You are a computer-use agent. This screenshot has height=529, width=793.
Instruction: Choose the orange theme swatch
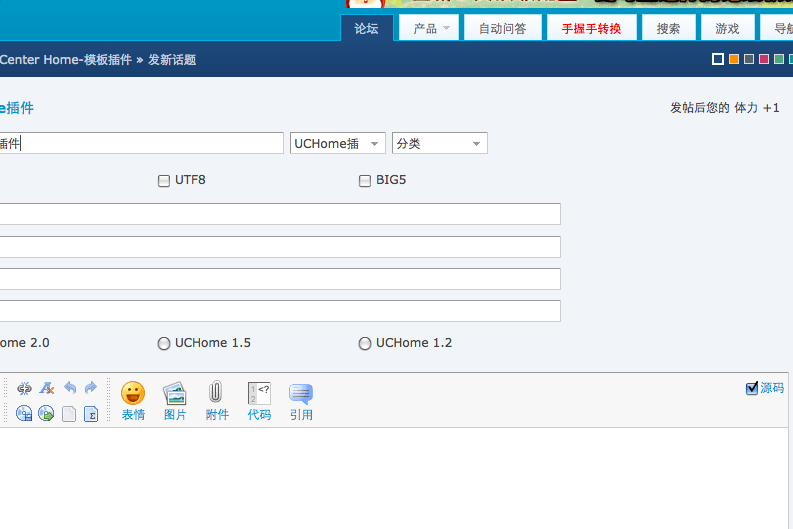tap(734, 59)
